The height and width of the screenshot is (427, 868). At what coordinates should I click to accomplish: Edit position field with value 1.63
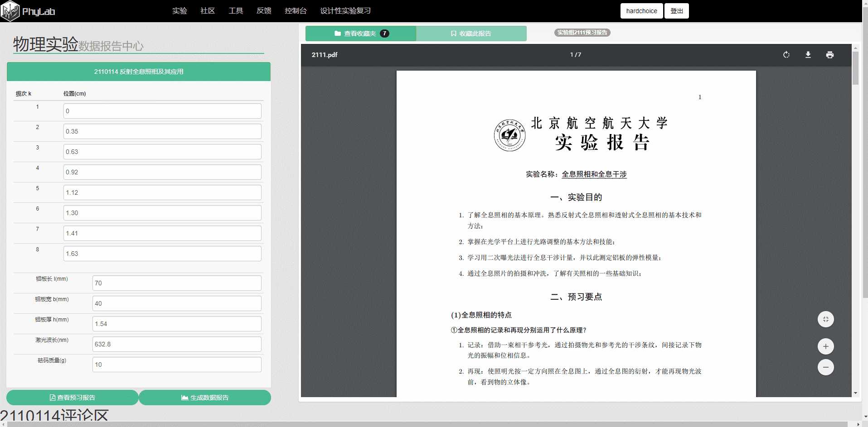tap(162, 254)
